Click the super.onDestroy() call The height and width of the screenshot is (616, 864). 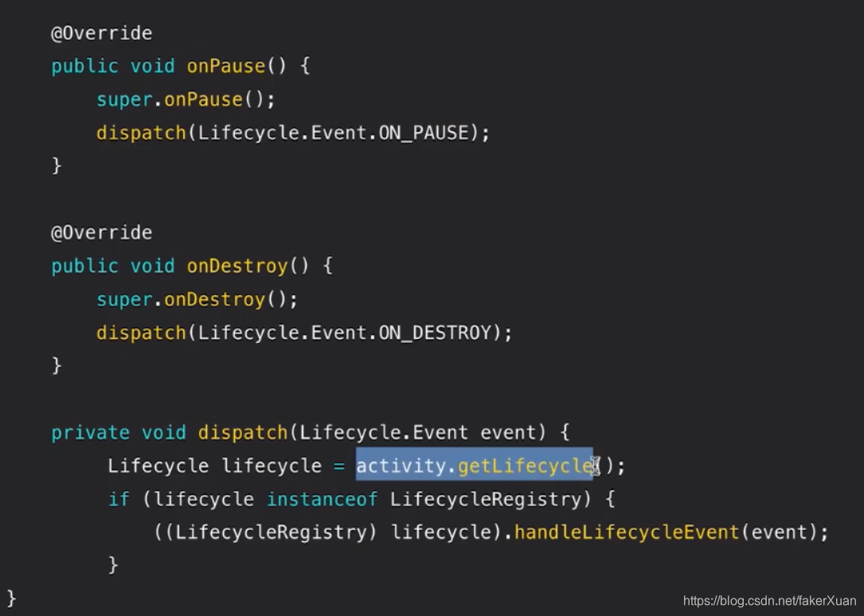(197, 300)
